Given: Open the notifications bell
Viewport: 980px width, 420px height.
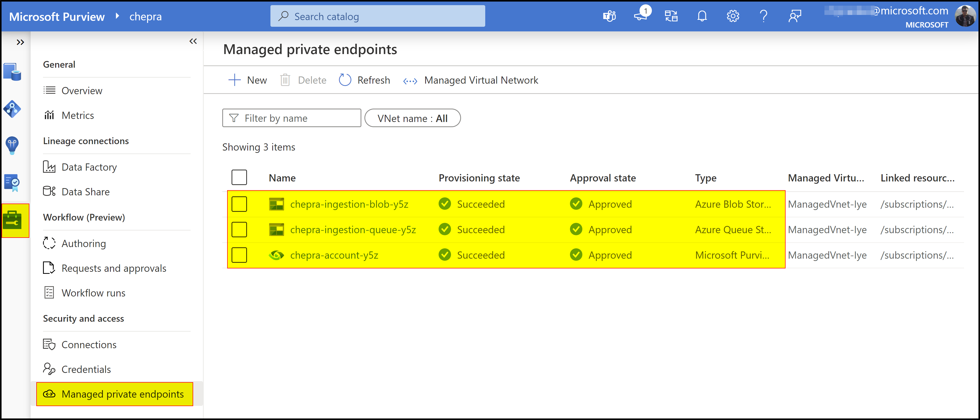Looking at the screenshot, I should click(702, 16).
